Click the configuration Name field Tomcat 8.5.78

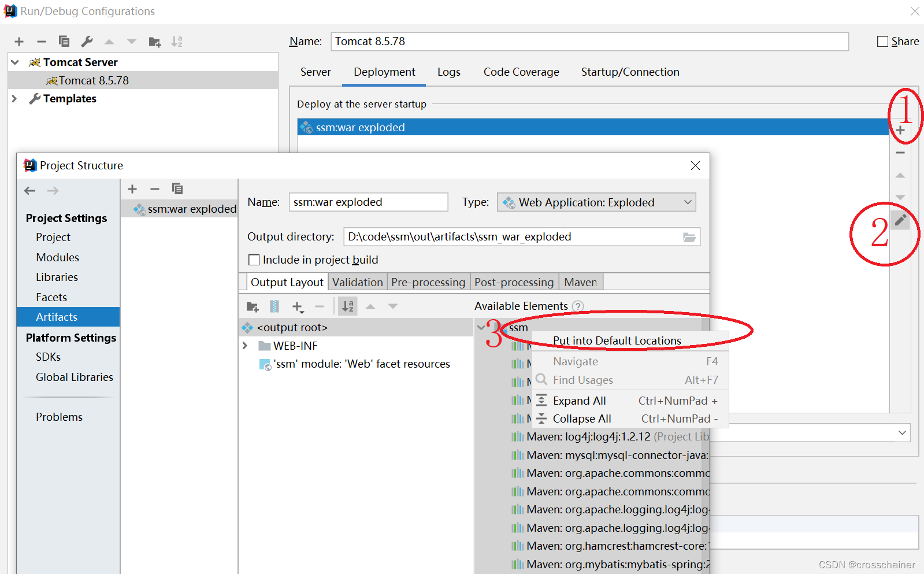point(589,42)
